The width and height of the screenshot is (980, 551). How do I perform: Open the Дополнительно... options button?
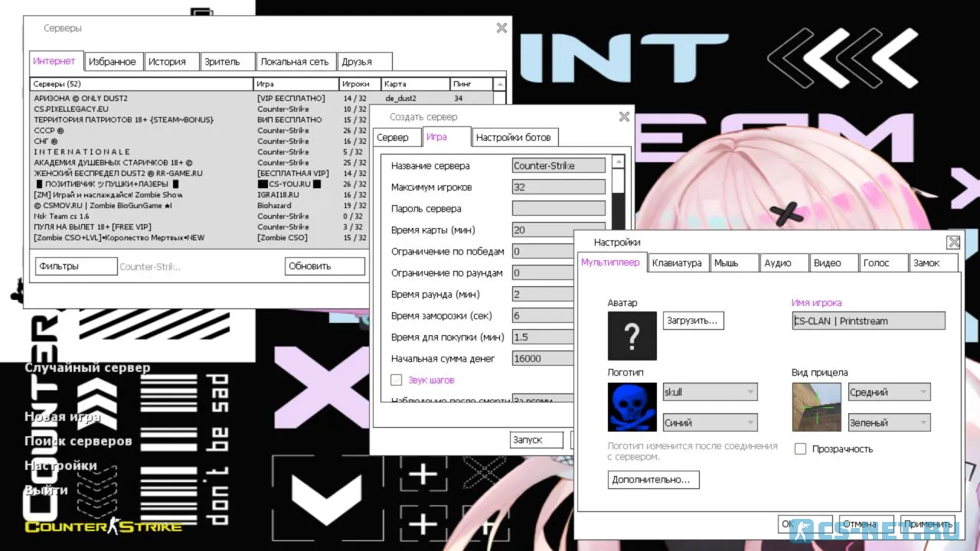[x=653, y=480]
